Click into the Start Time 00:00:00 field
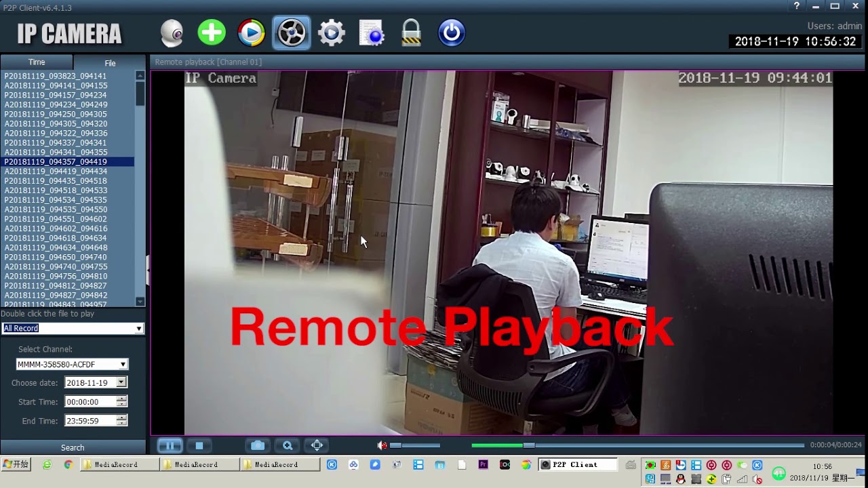The height and width of the screenshot is (488, 868). [90, 401]
